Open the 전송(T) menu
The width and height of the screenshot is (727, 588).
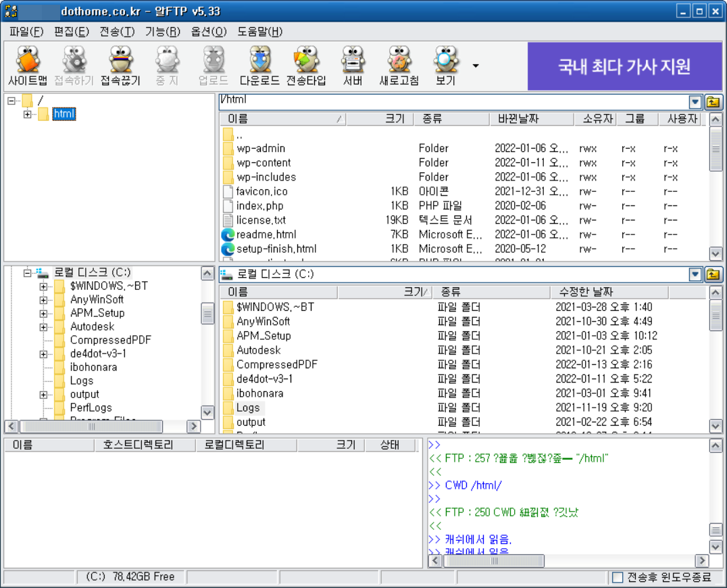pos(117,32)
